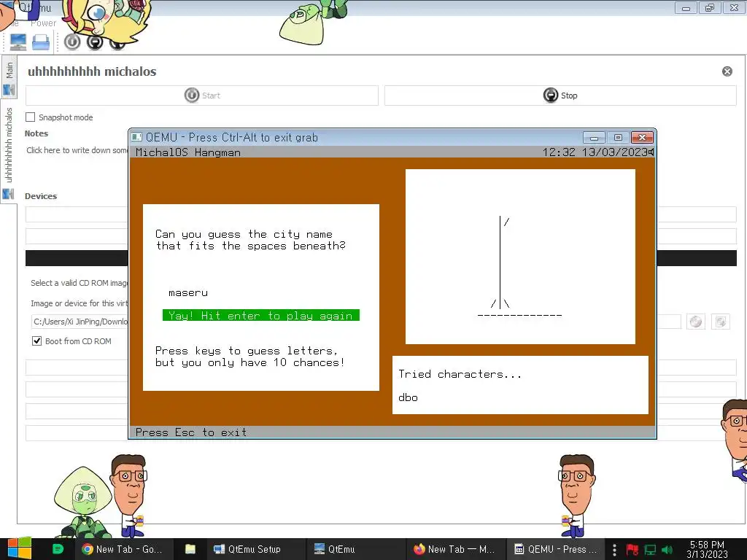Minimize the QEMU Hangman window

click(x=594, y=138)
